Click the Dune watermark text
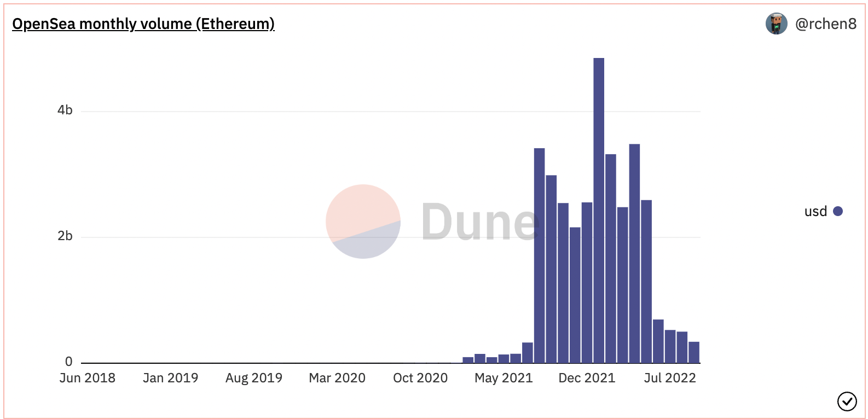 (479, 222)
